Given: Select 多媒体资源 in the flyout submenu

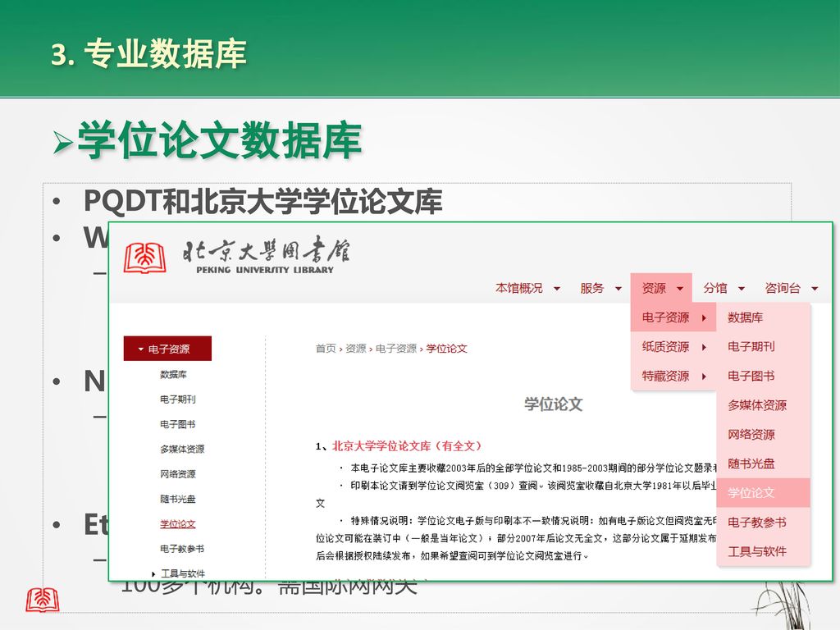Looking at the screenshot, I should 763,405.
